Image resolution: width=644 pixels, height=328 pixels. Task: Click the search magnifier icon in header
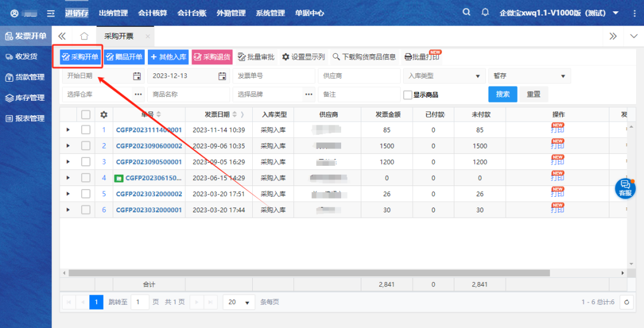tap(466, 13)
